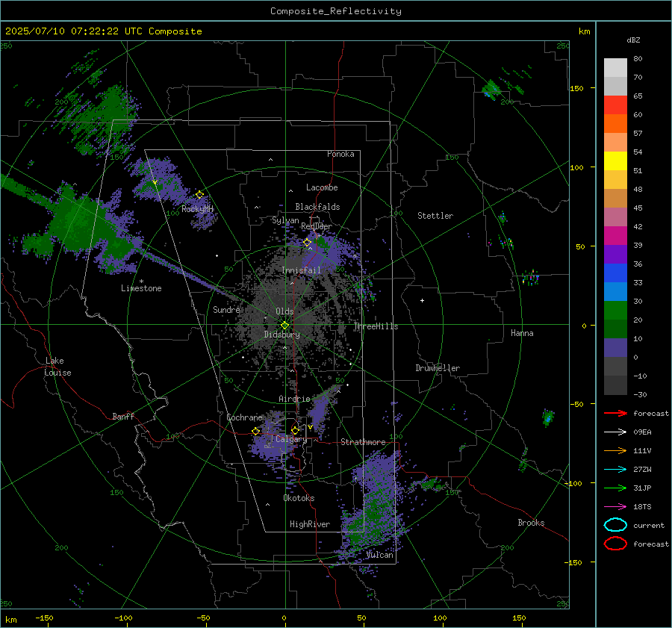672x628 pixels.
Task: Pick the blue 33-36 dBZ color swatch
Action: 615,273
